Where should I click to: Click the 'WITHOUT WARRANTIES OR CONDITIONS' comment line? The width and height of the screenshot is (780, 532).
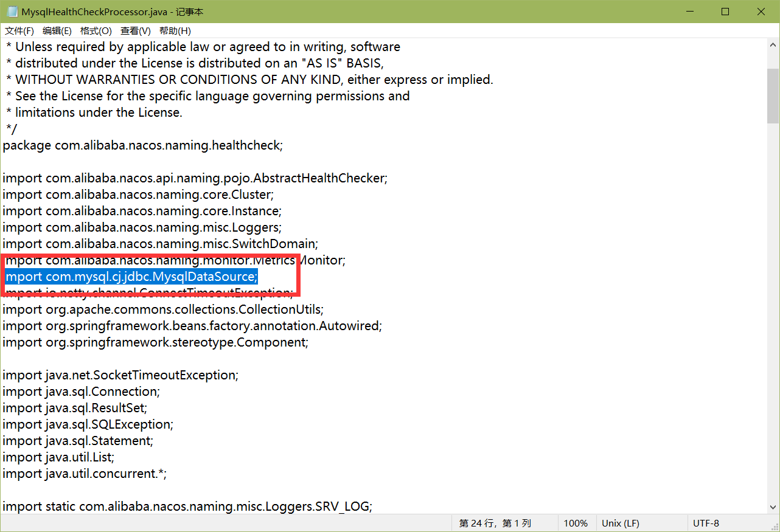[249, 80]
